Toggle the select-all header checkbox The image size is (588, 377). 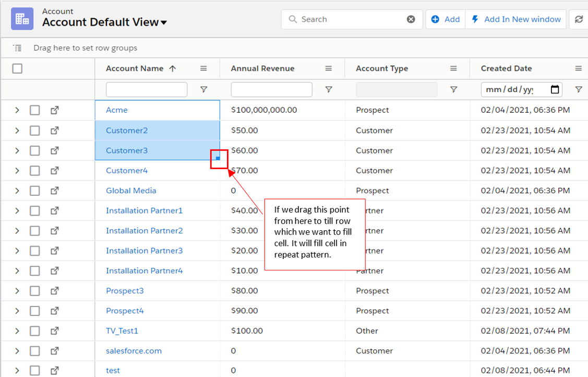[17, 68]
